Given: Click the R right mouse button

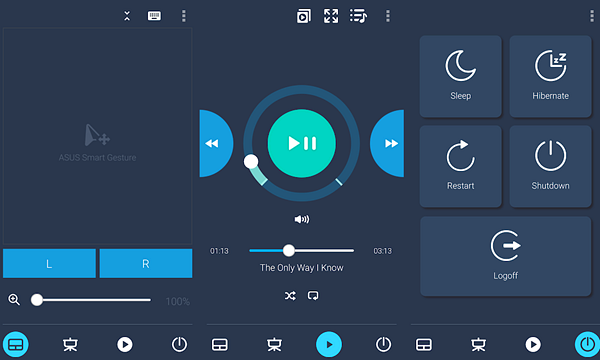Looking at the screenshot, I should [x=146, y=263].
